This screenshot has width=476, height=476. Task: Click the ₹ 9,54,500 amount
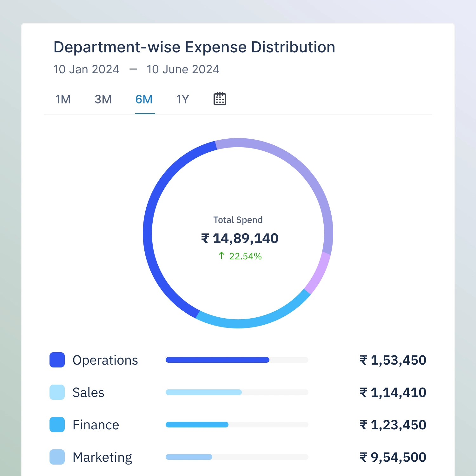click(393, 457)
